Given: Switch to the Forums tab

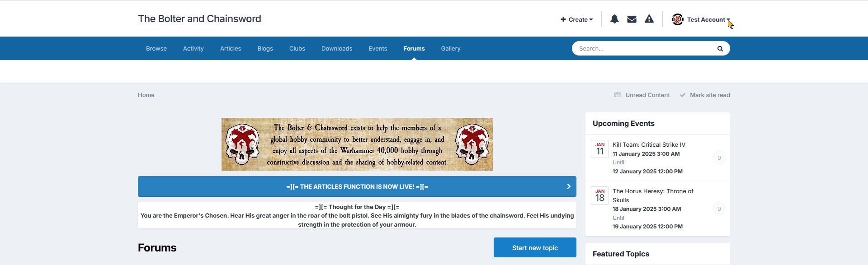Looking at the screenshot, I should click(414, 49).
